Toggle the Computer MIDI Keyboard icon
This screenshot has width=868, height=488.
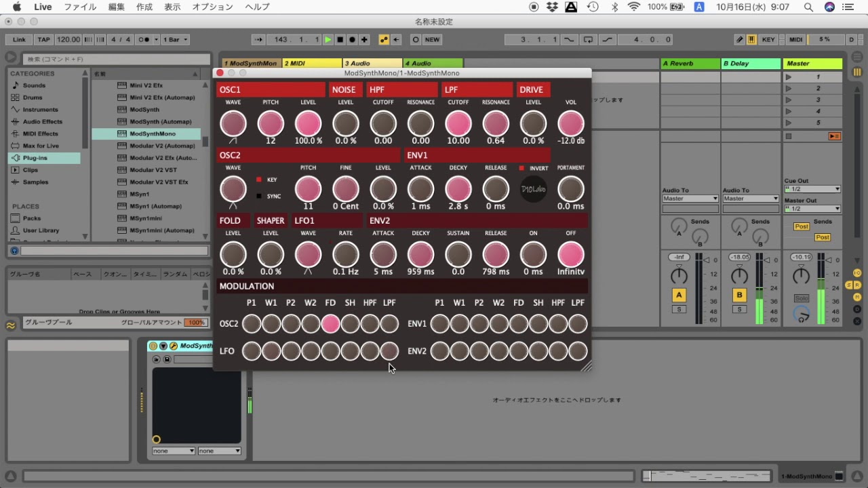751,39
